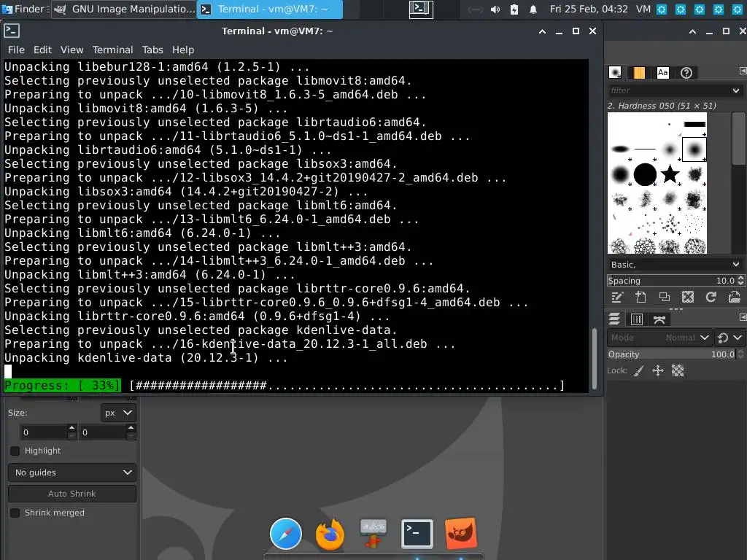Enable the Highlight checkbox
Viewport: 747px width, 560px height.
tap(15, 451)
